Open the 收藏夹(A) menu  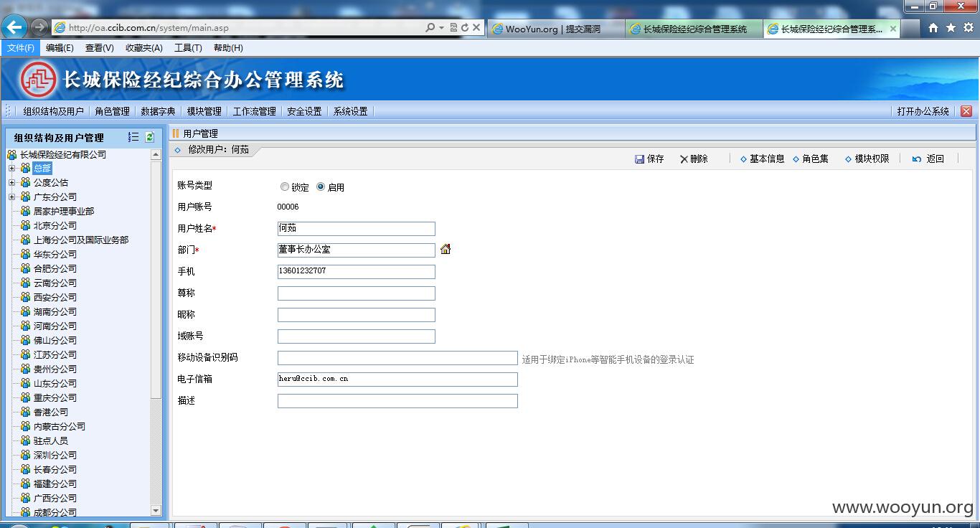pos(143,48)
